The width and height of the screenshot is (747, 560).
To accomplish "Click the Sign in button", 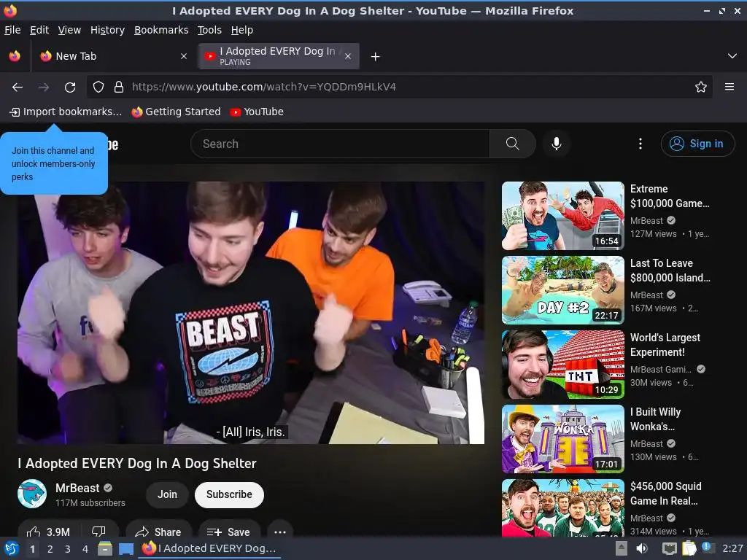I will point(697,144).
